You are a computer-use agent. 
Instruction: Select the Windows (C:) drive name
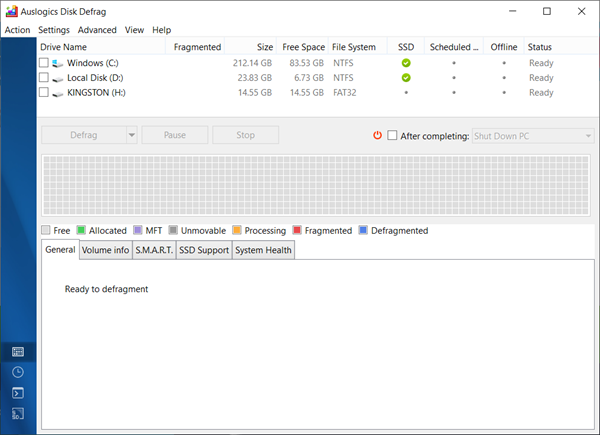click(93, 63)
